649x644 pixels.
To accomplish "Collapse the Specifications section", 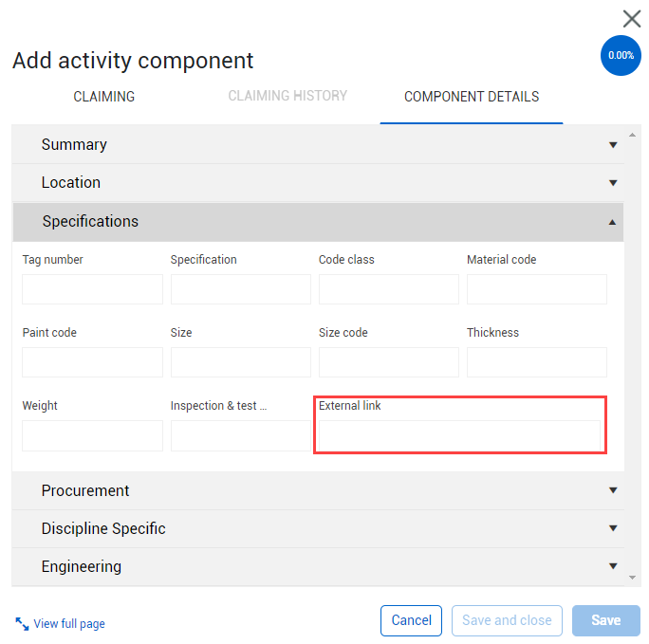I will point(613,222).
